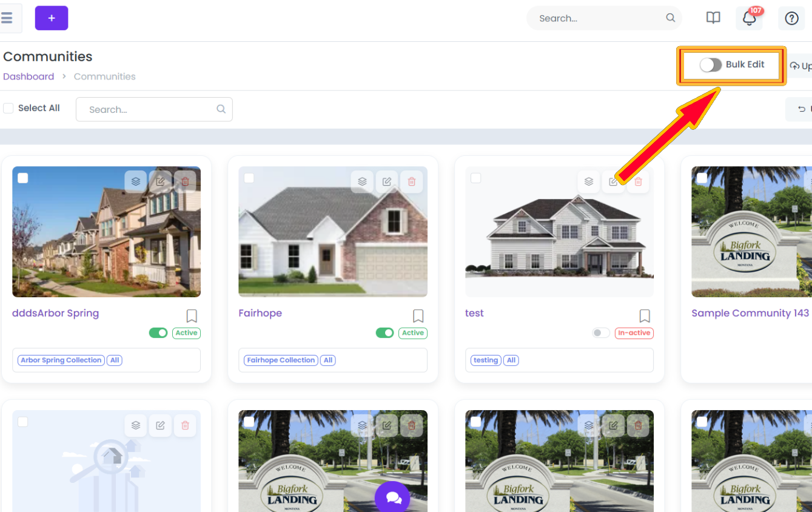812x512 pixels.
Task: Open the book documentation icon
Action: point(713,18)
